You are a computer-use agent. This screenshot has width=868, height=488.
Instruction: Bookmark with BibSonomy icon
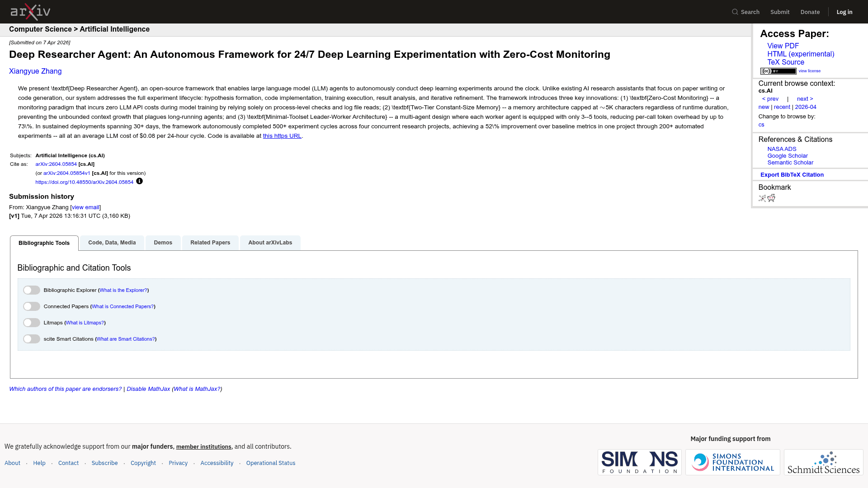pyautogui.click(x=762, y=198)
